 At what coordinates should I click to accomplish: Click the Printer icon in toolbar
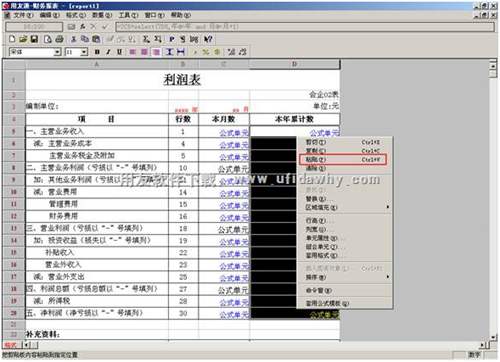[59, 39]
